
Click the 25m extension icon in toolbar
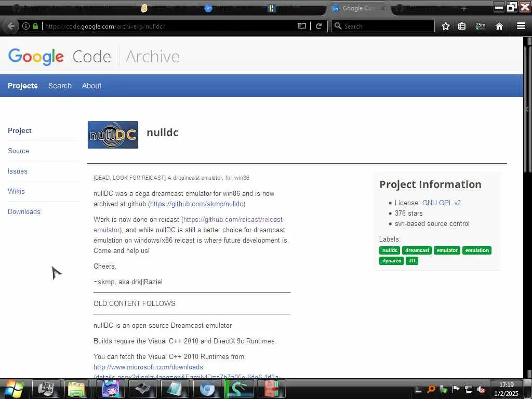pos(481,26)
